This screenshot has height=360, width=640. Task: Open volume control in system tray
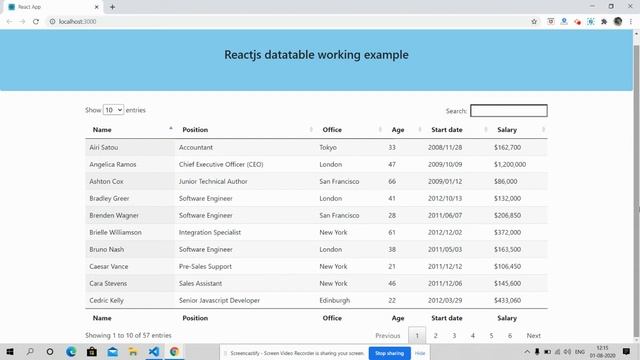(x=567, y=352)
